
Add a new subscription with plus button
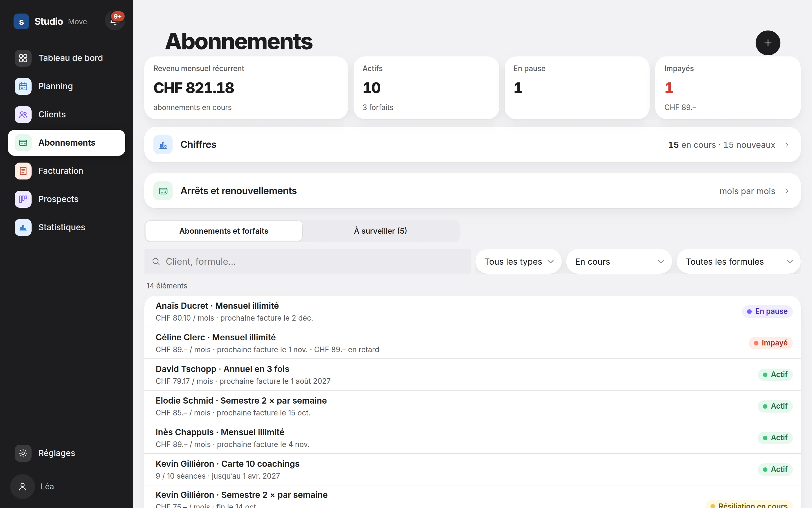coord(768,43)
